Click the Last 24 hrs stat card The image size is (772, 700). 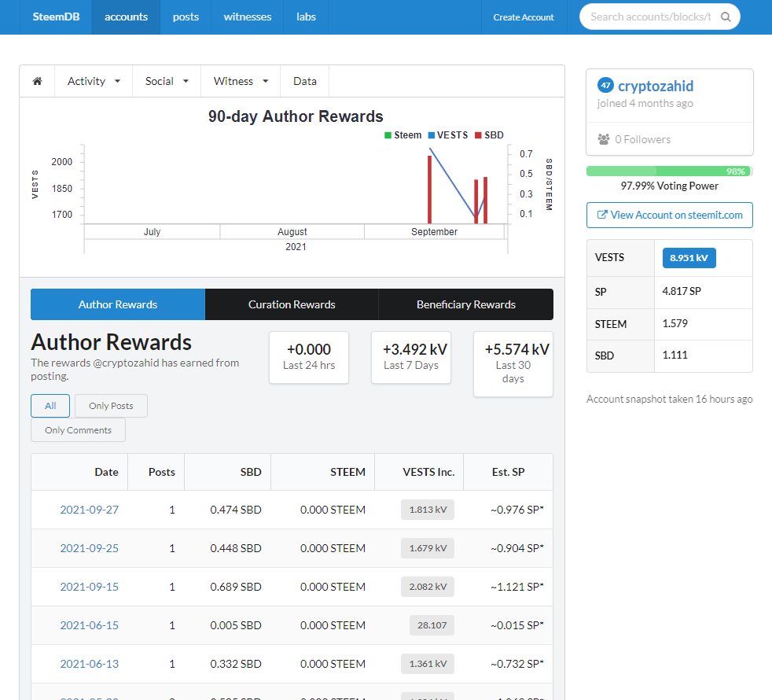(309, 357)
